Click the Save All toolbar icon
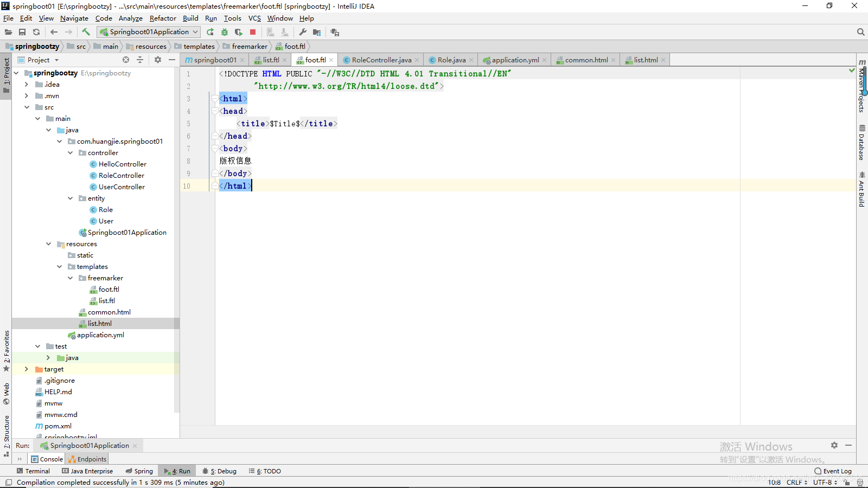The width and height of the screenshot is (868, 488). click(x=22, y=32)
